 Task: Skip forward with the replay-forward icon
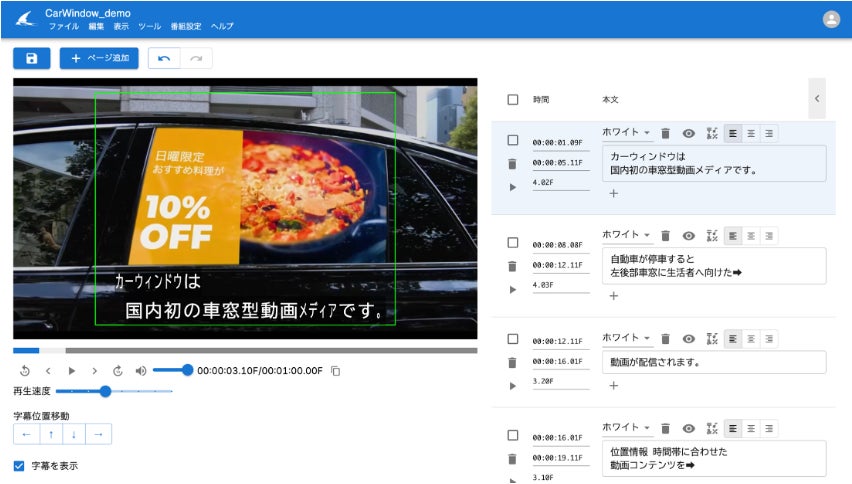(x=118, y=371)
